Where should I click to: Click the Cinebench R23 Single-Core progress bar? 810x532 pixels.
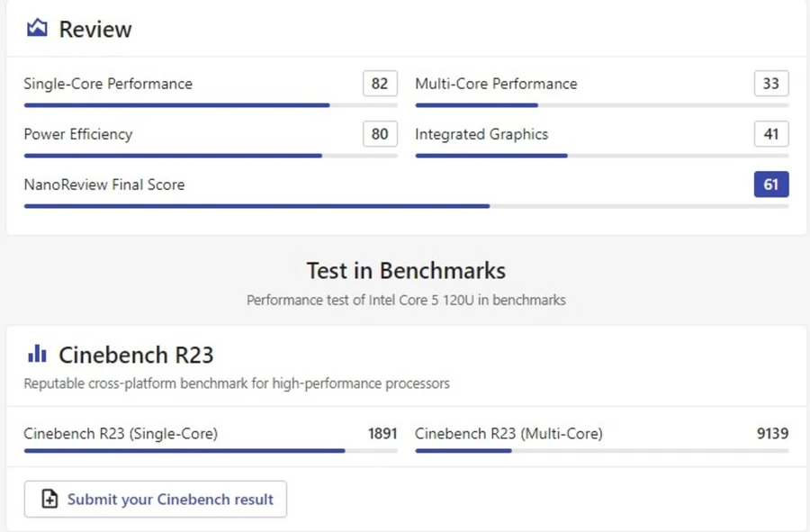pyautogui.click(x=211, y=451)
